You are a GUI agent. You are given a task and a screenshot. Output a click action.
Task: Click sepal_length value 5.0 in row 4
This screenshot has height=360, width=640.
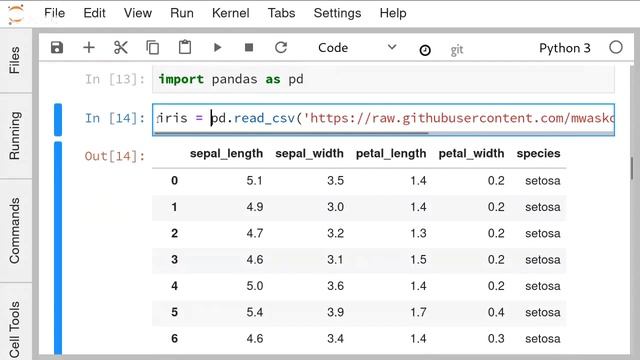point(254,286)
